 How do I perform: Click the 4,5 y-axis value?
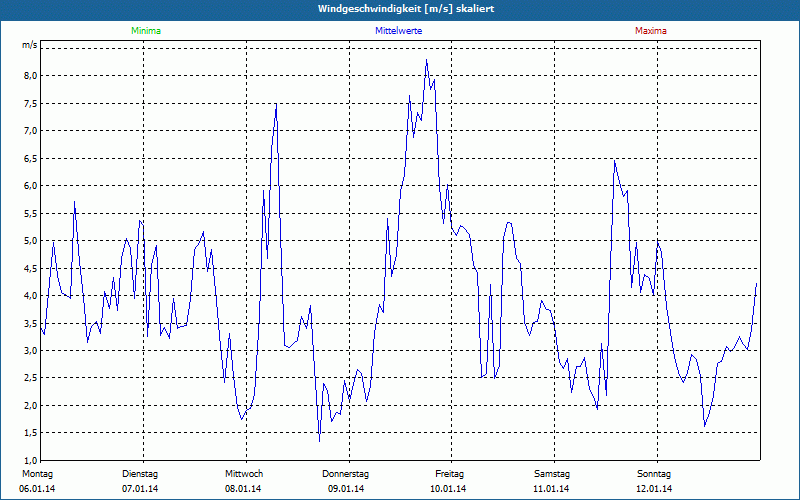click(x=31, y=268)
